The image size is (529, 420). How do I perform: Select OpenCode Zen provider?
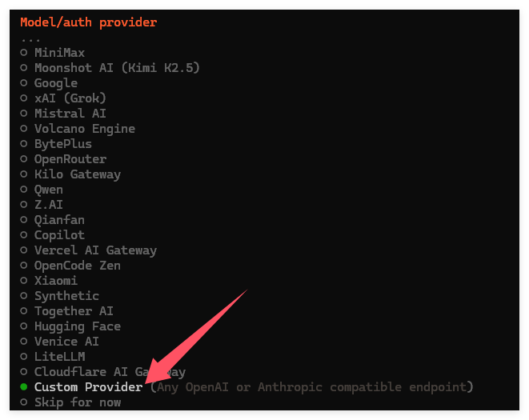77,266
